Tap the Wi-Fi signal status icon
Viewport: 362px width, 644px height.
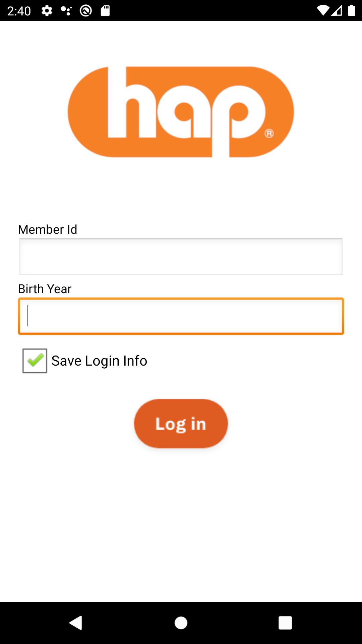pyautogui.click(x=323, y=11)
